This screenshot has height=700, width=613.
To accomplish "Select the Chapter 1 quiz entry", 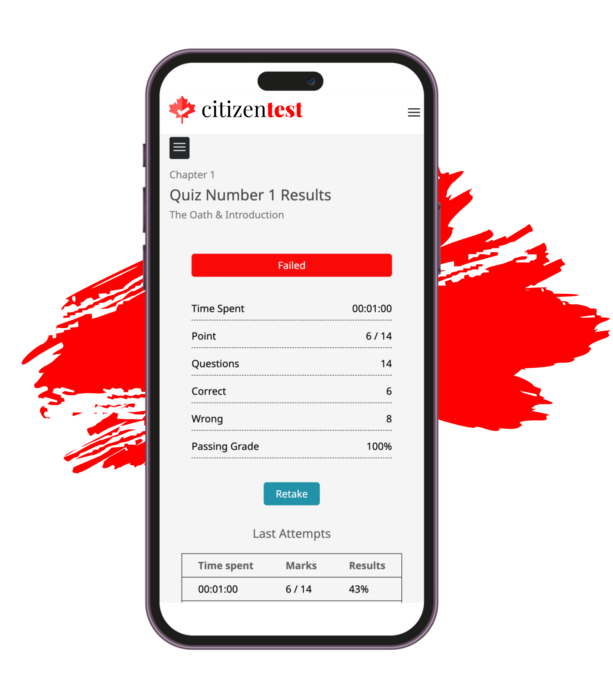I will [x=191, y=174].
